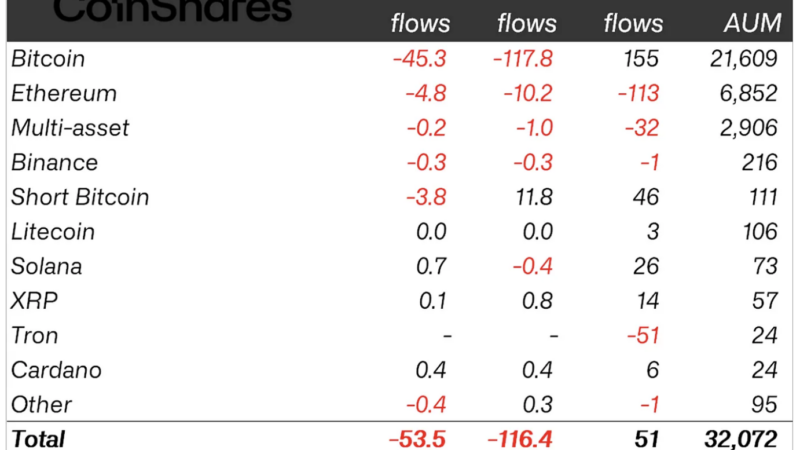Click Bitcoin's -45.3 flow value
Screen dimensions: 800x450
pyautogui.click(x=419, y=59)
